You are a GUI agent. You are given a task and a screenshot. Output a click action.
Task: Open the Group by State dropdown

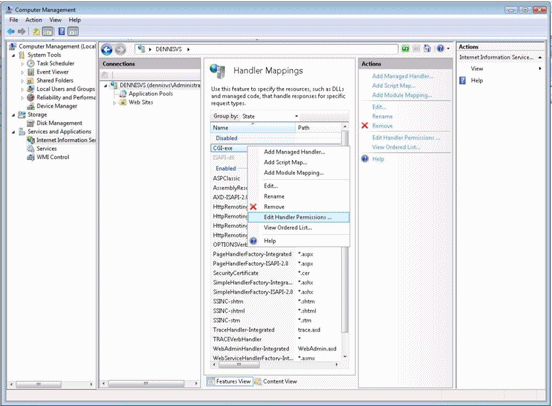click(x=270, y=116)
